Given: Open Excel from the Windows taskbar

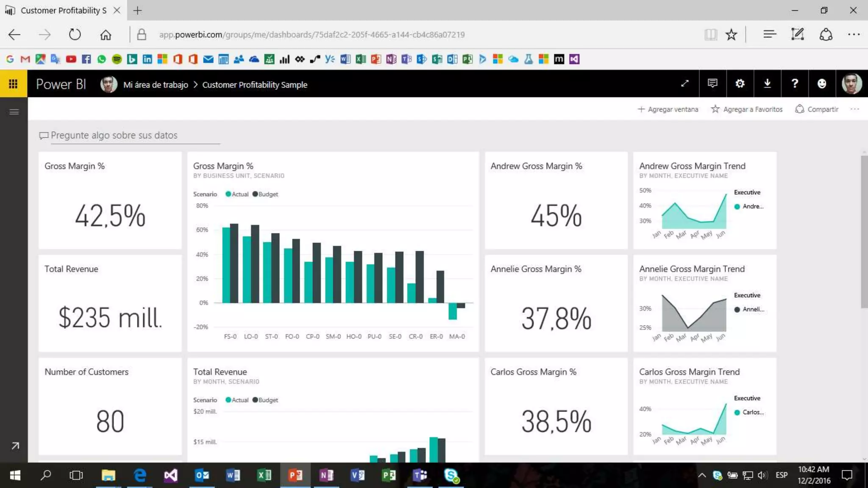Looking at the screenshot, I should [x=264, y=475].
